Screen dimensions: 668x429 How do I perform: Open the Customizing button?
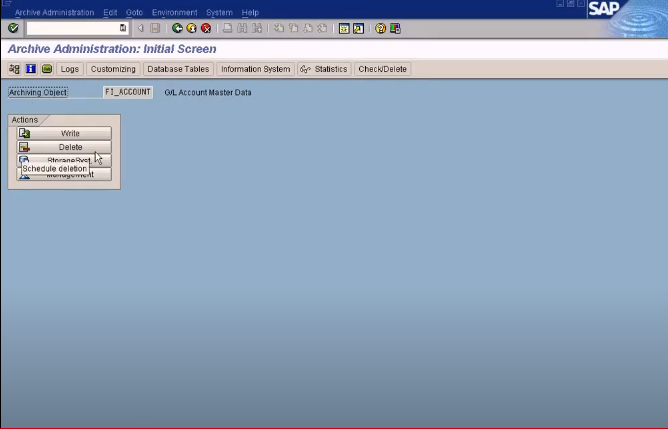pyautogui.click(x=113, y=69)
